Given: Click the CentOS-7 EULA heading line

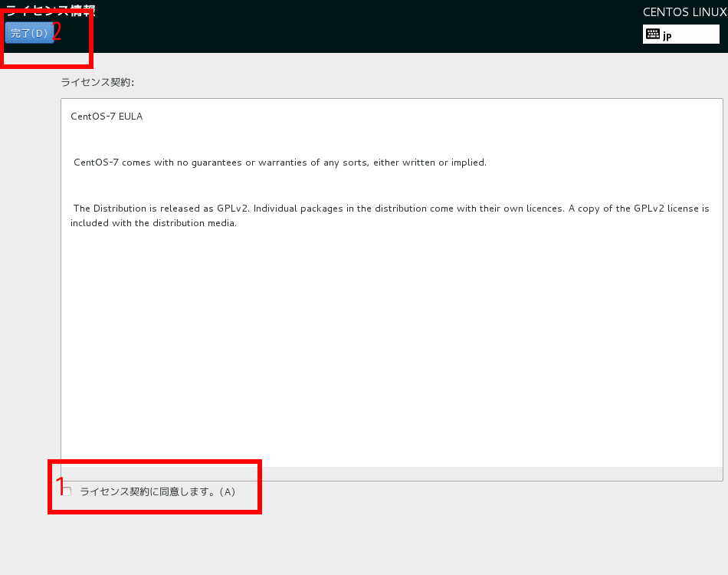Looking at the screenshot, I should [x=107, y=117].
